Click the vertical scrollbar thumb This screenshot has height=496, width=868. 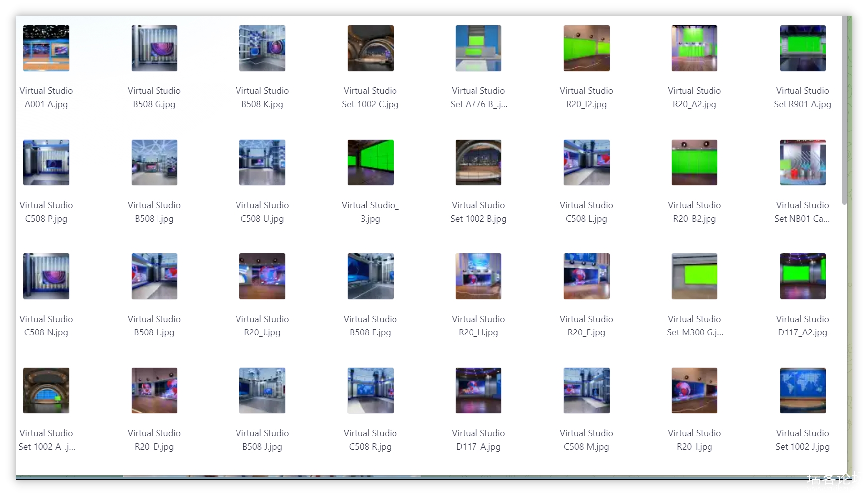click(844, 110)
